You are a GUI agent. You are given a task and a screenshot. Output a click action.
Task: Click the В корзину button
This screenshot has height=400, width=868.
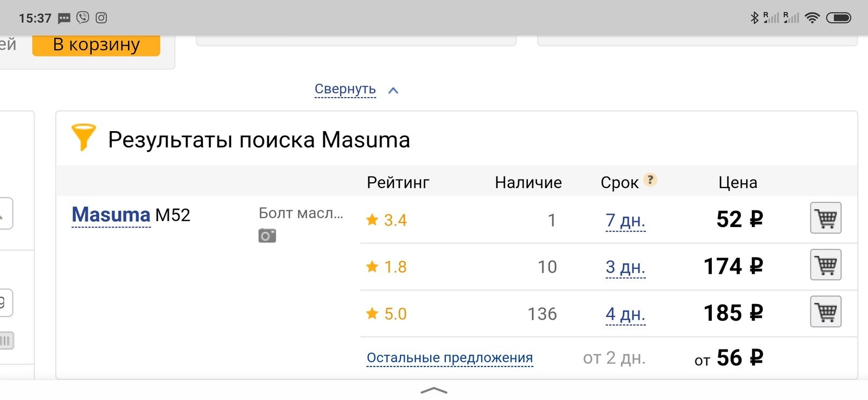(96, 45)
